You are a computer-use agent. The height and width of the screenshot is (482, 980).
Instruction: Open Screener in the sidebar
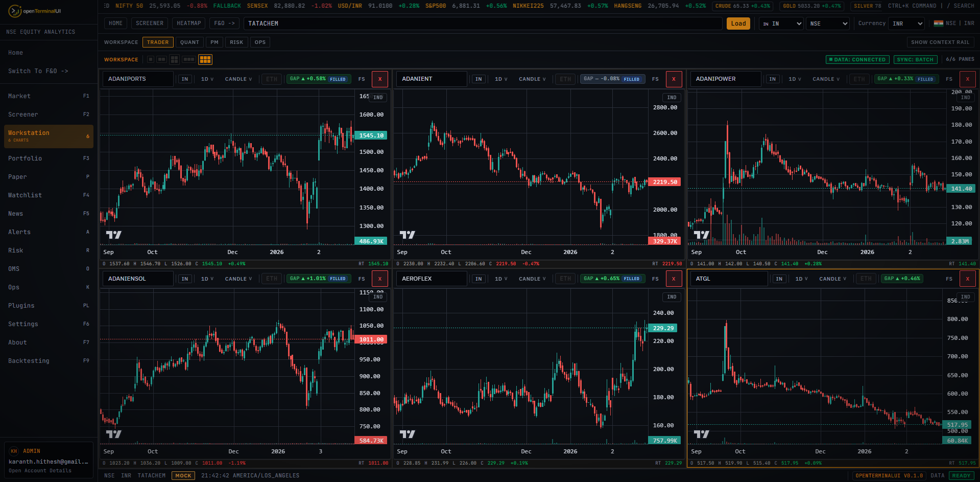coord(49,114)
